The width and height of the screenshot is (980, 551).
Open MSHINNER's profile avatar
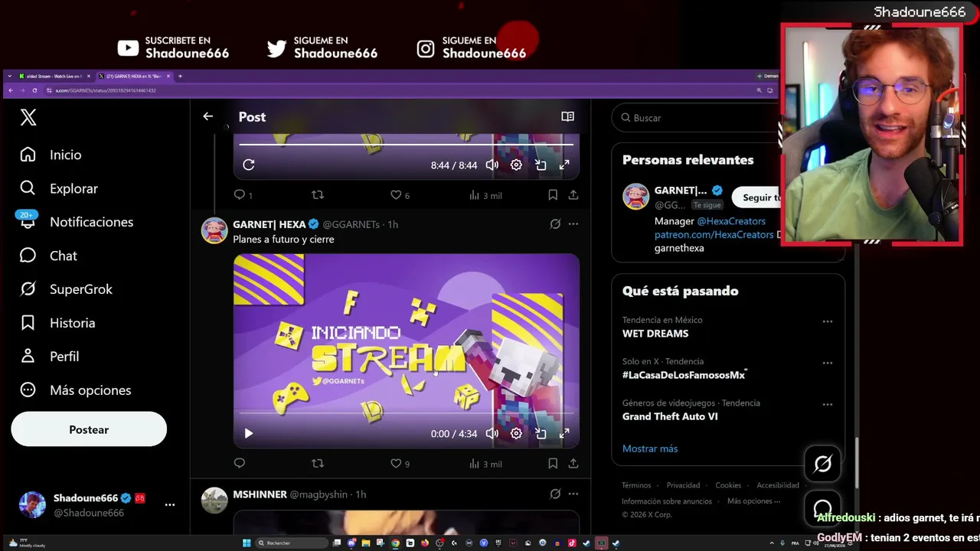click(214, 500)
